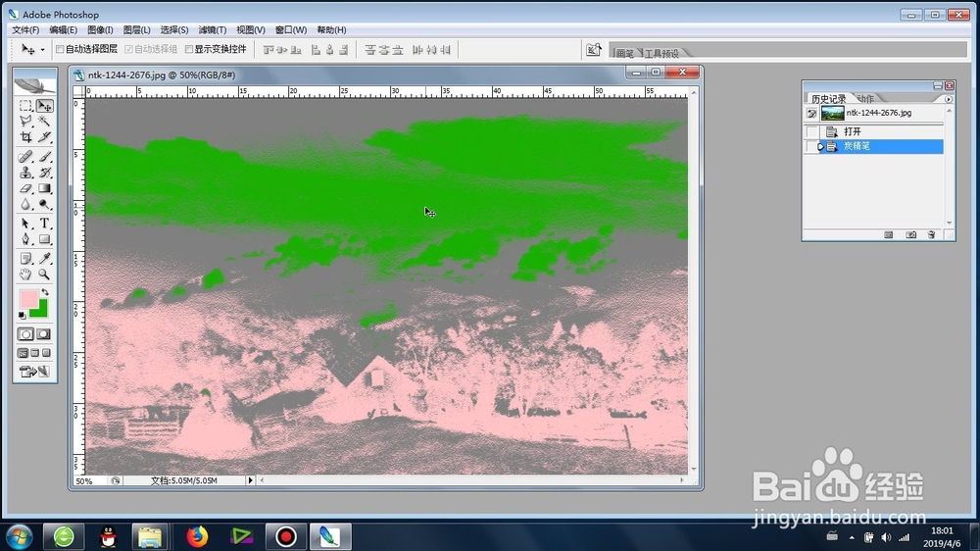Enable 自动选择图层 checkbox
980x551 pixels.
(x=60, y=49)
